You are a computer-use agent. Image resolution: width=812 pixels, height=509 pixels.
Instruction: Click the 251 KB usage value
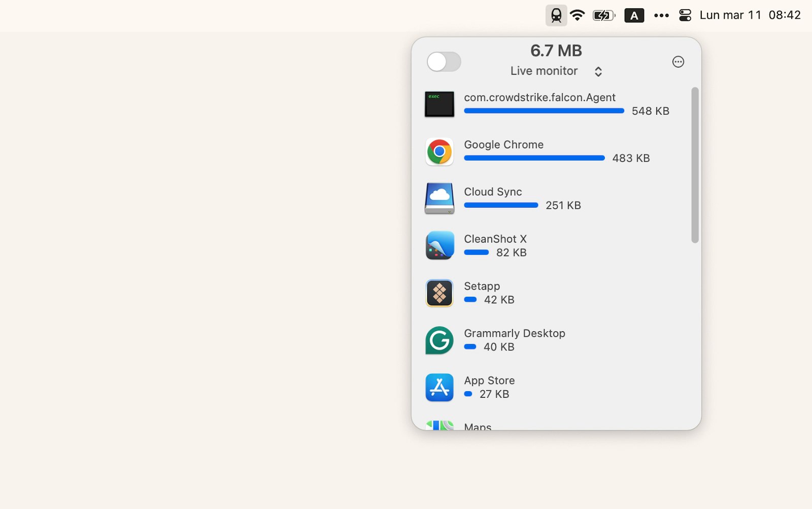click(x=563, y=206)
